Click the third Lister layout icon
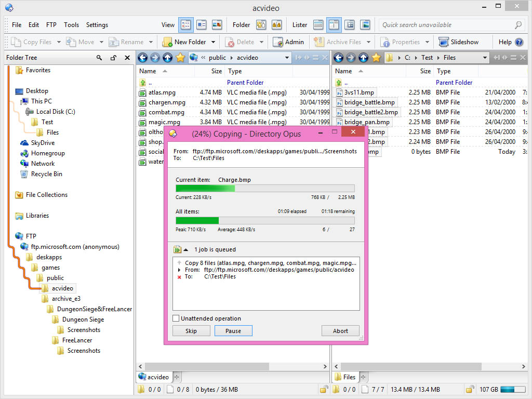This screenshot has height=399, width=532. [x=350, y=25]
